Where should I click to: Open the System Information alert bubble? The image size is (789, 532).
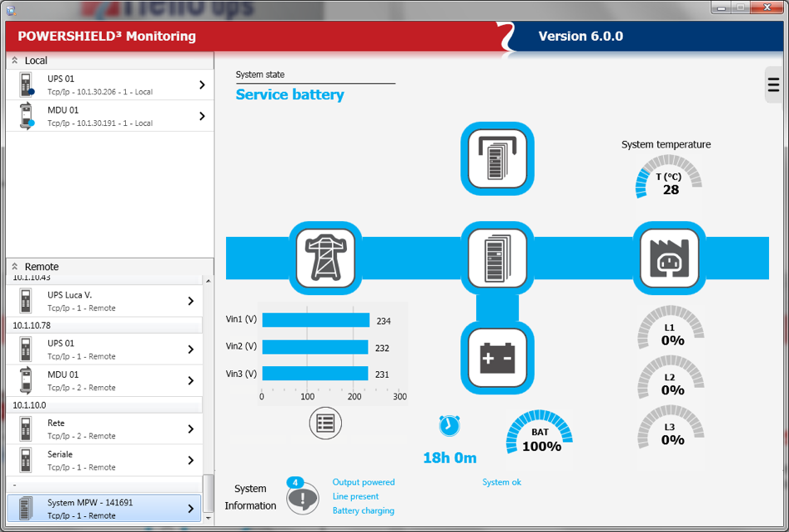(302, 498)
